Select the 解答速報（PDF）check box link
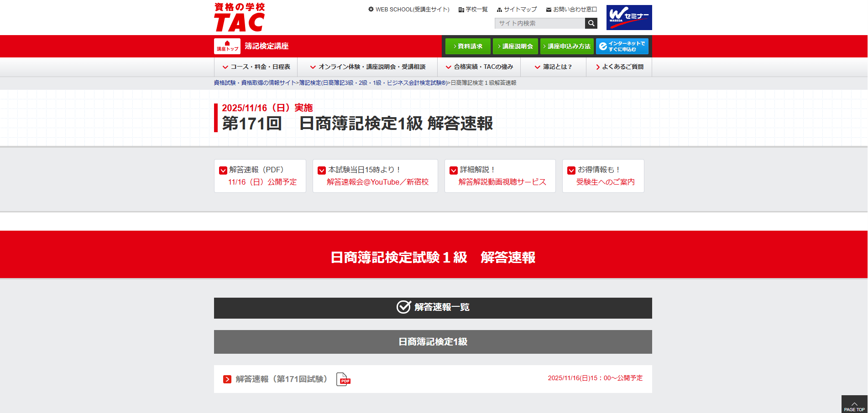 click(260, 176)
